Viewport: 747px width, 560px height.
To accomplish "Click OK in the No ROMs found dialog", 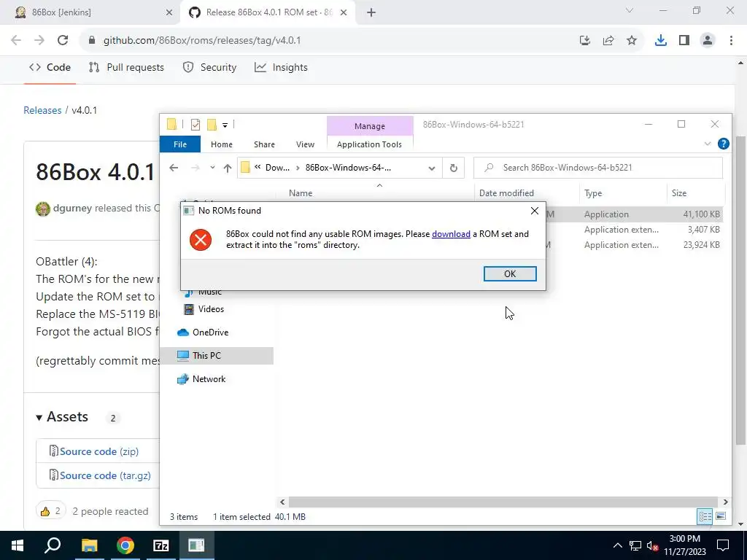I will [510, 274].
